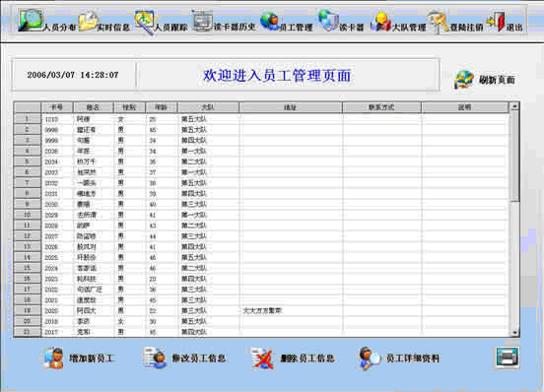Open the 实时信息 real-time info page
544x392 pixels.
coord(104,22)
